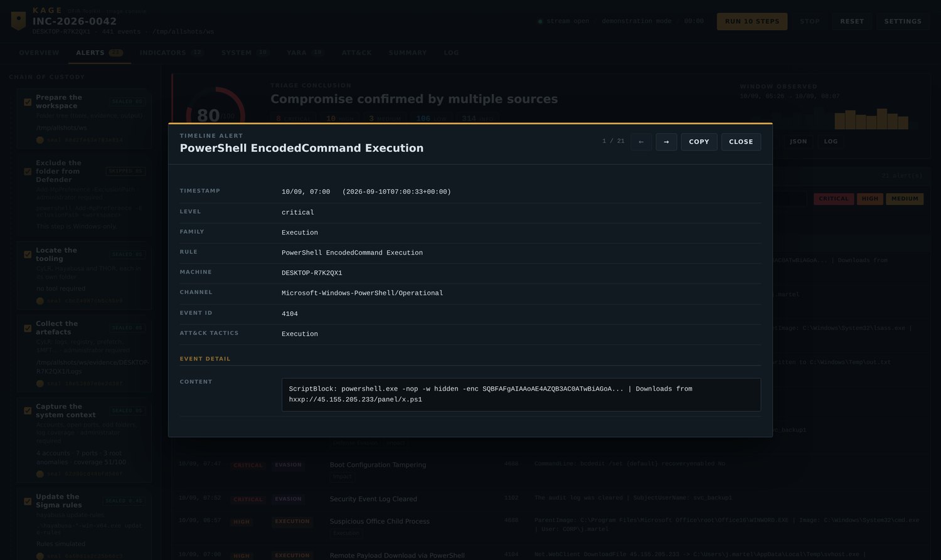Click the timestamp value 10/09, 07:00
Viewport: 941px width, 560px height.
pyautogui.click(x=306, y=192)
